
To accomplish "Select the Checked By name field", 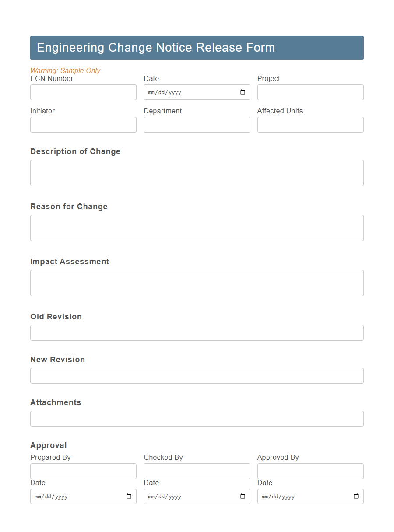I will point(197,471).
